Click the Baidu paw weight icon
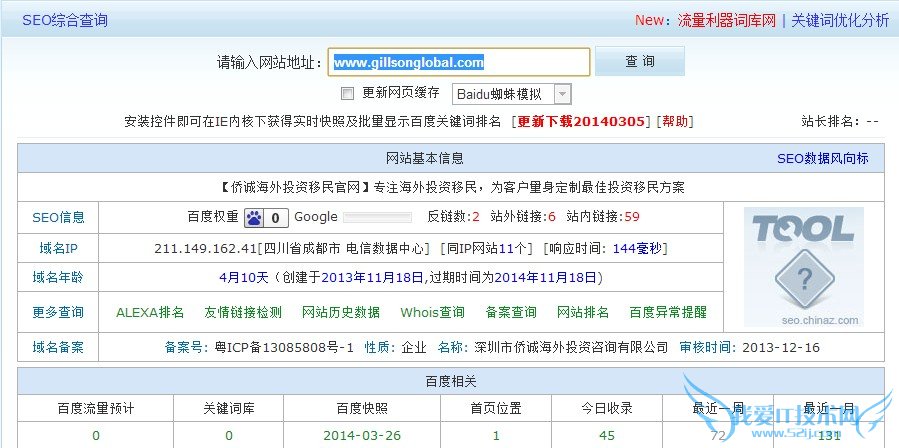The image size is (899, 448). point(267,217)
